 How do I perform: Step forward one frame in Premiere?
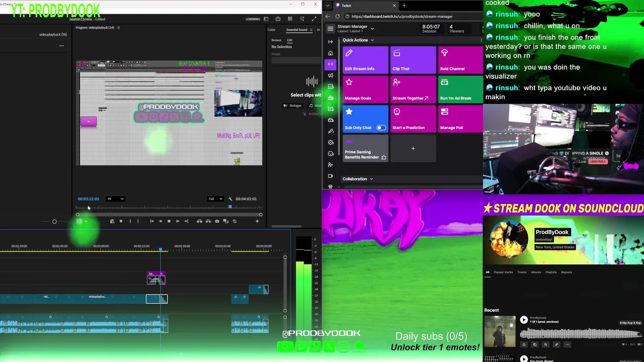point(177,221)
